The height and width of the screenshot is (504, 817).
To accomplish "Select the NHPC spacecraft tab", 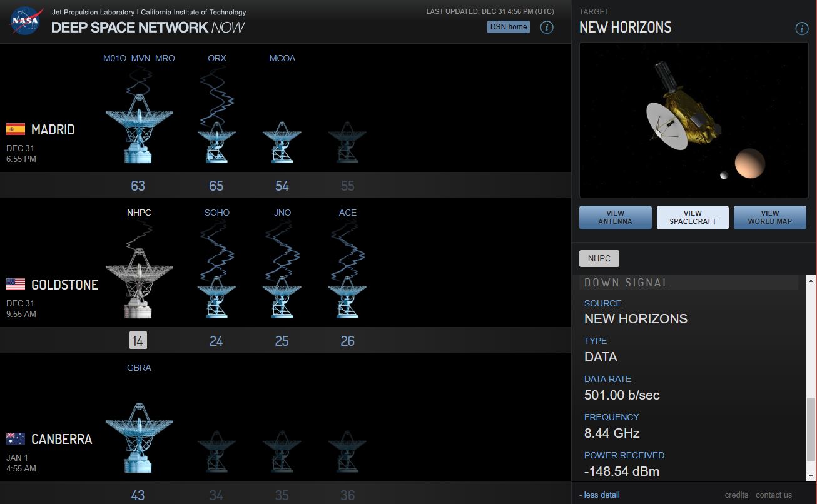I will pos(599,258).
